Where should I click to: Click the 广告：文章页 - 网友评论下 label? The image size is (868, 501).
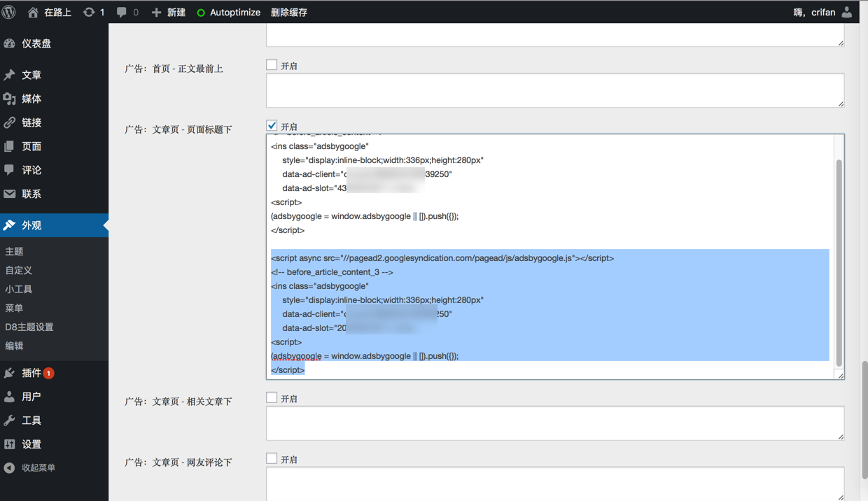(x=178, y=463)
